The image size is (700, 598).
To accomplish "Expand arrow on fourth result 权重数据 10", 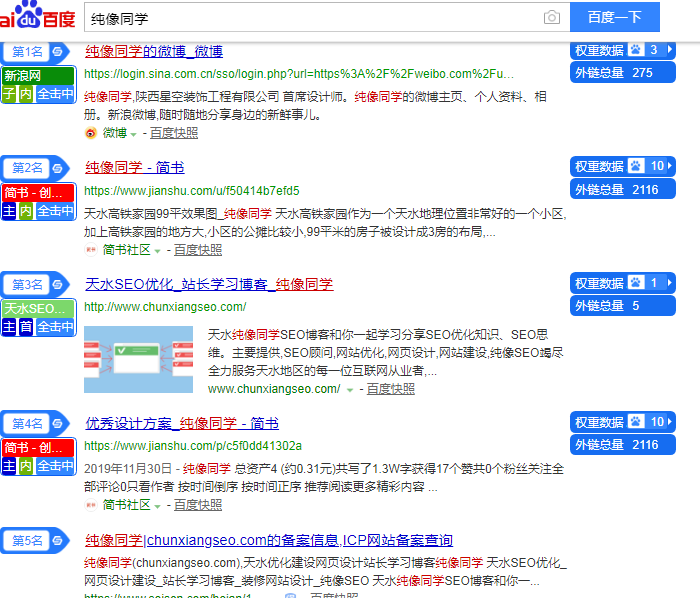I will tap(669, 421).
